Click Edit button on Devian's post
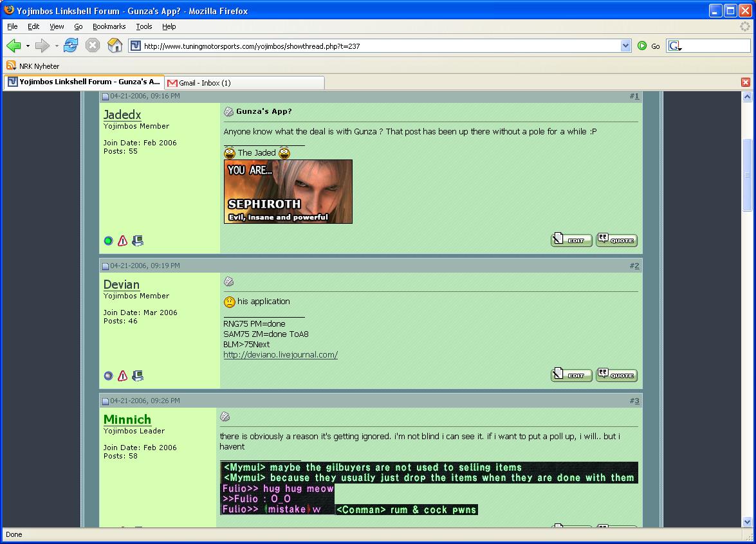This screenshot has height=544, width=756. [x=571, y=375]
